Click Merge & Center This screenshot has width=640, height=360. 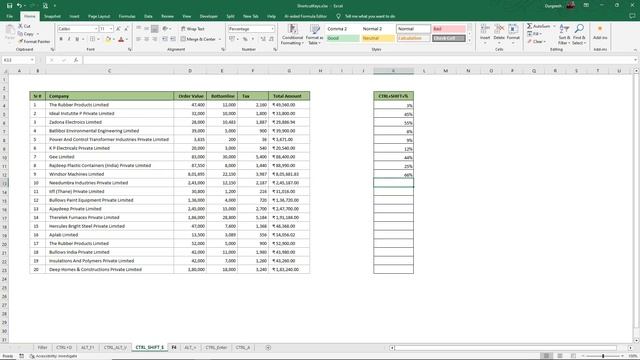(198, 39)
